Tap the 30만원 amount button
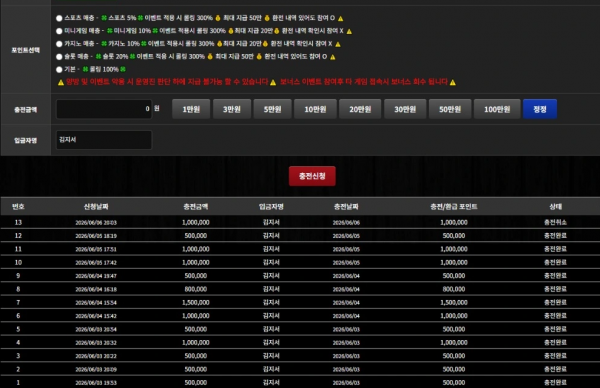600x388 pixels. pyautogui.click(x=405, y=109)
